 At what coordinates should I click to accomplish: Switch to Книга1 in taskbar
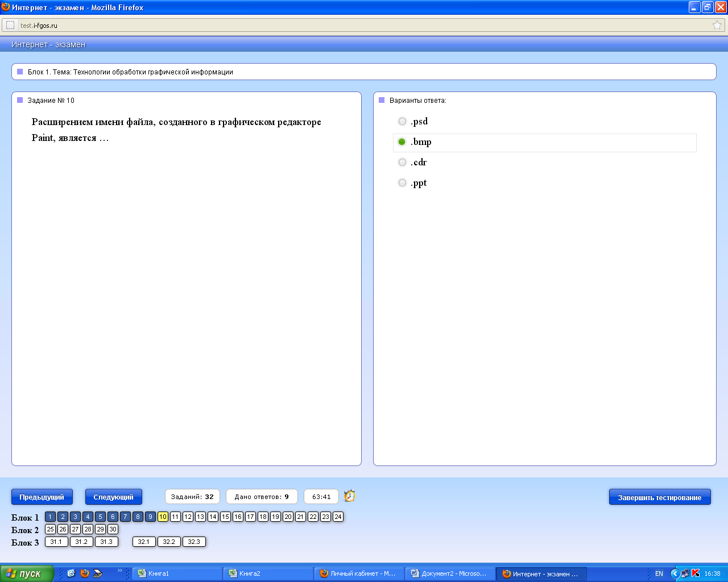pyautogui.click(x=177, y=573)
